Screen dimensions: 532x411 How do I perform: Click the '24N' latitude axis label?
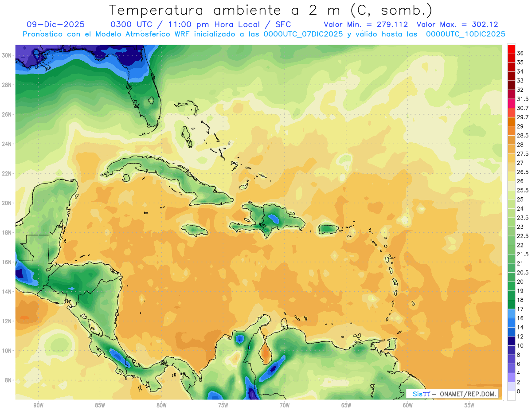click(7, 144)
